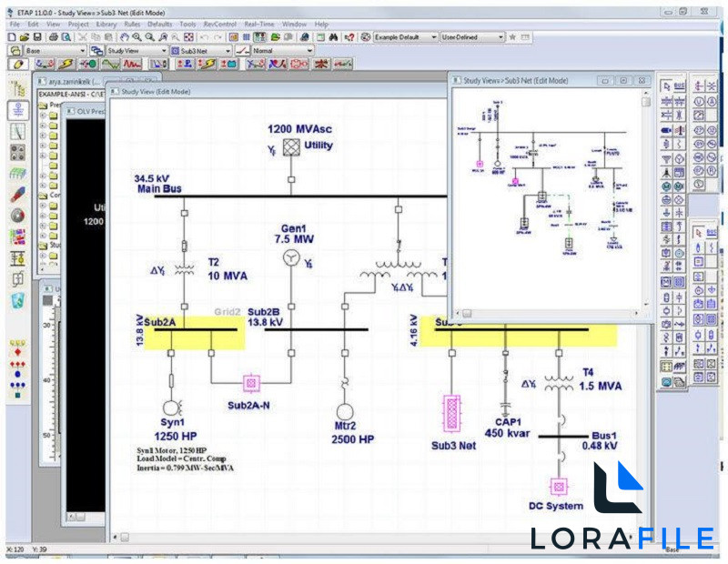The image size is (728, 564).
Task: Select the Mtr2 2500 HP motor symbol
Action: (x=345, y=412)
